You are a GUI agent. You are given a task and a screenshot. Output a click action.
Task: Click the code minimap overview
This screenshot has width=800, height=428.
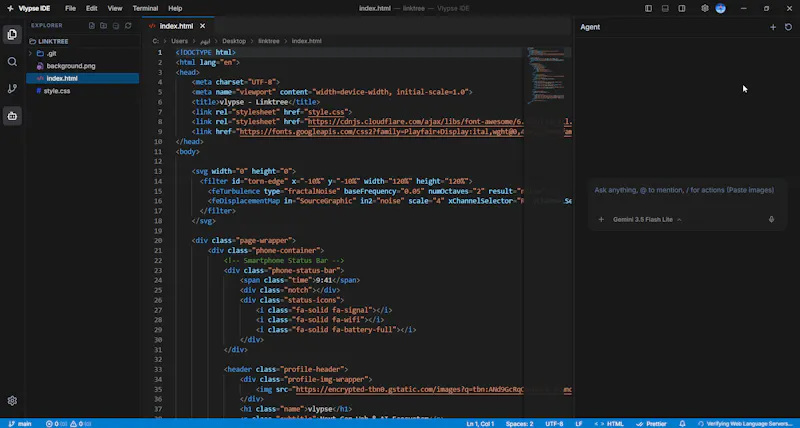pyautogui.click(x=548, y=75)
